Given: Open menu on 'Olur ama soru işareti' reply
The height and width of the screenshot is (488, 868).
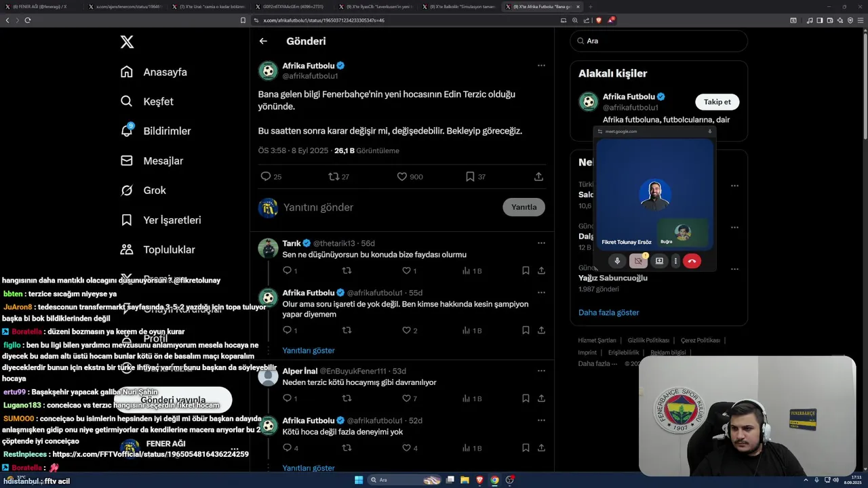Looking at the screenshot, I should pos(541,293).
